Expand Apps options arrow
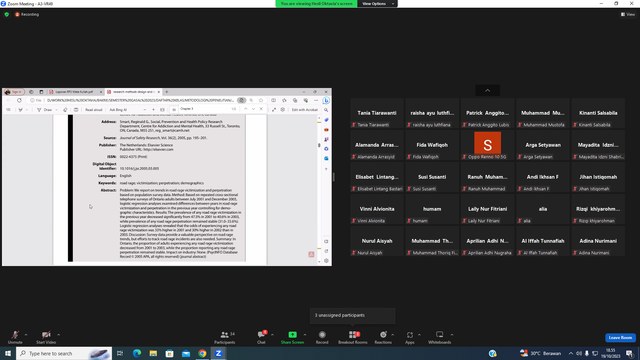This screenshot has width=640, height=360. [x=419, y=335]
